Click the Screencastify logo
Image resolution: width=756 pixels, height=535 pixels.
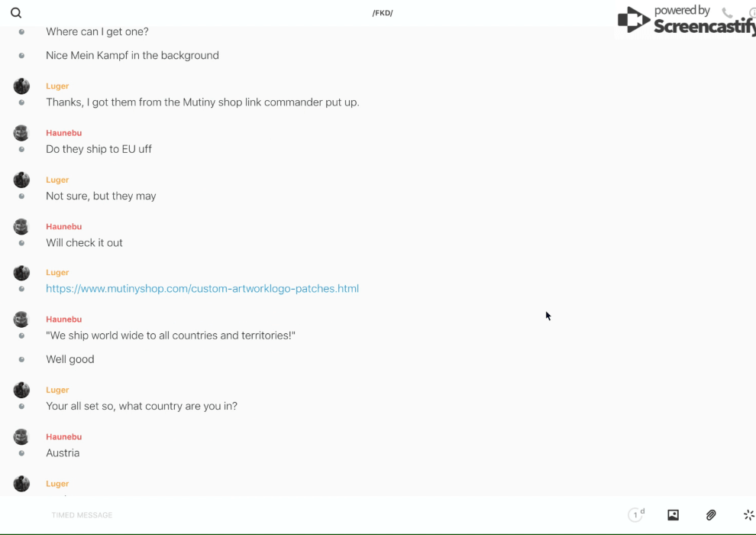point(683,23)
